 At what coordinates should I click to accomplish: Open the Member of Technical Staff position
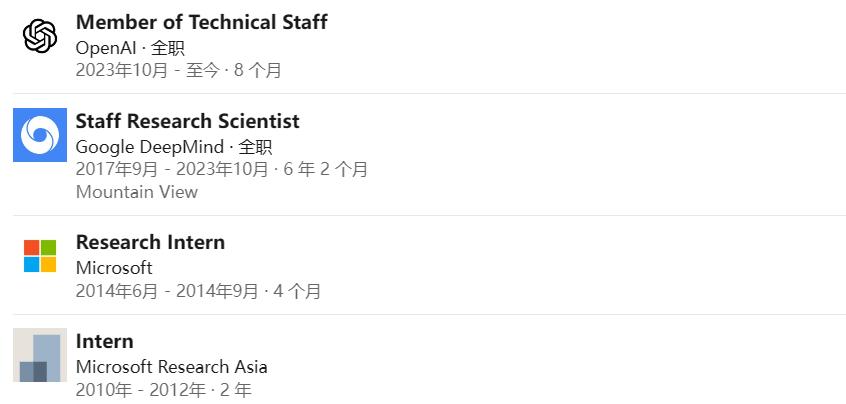pos(201,22)
